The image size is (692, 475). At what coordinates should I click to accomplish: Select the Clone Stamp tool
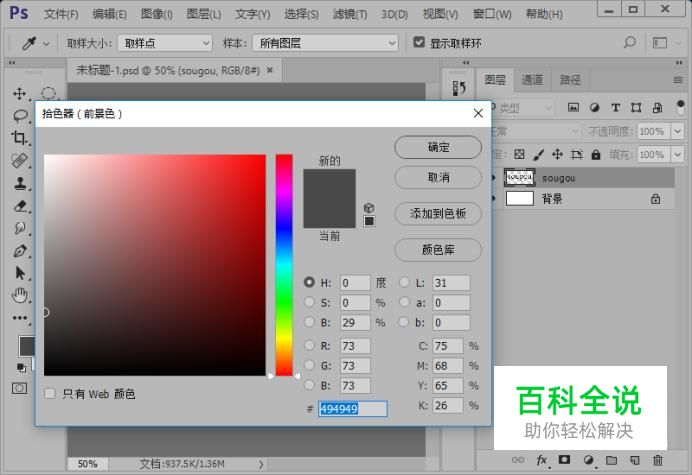click(x=20, y=183)
